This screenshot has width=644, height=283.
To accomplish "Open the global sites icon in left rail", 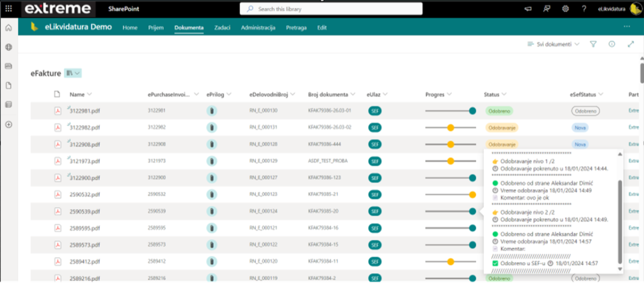I will [x=9, y=47].
